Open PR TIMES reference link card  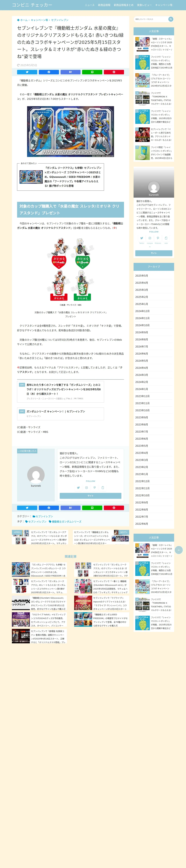[x=60, y=392]
